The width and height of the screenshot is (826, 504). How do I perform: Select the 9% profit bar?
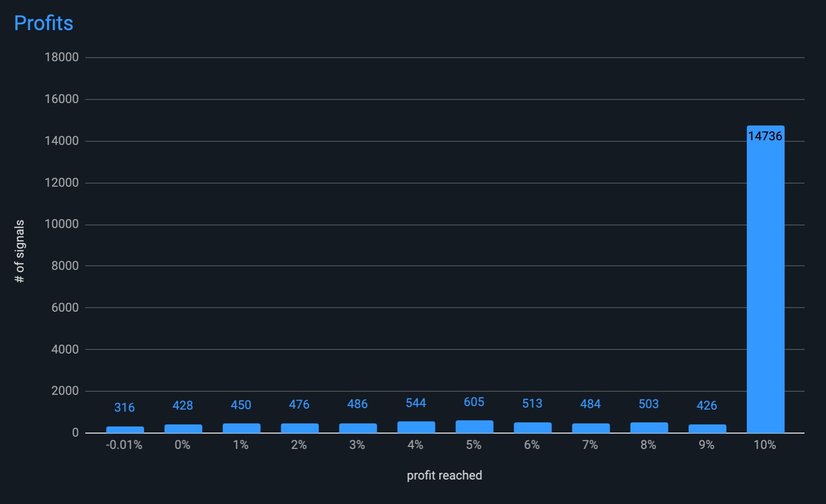pos(707,429)
